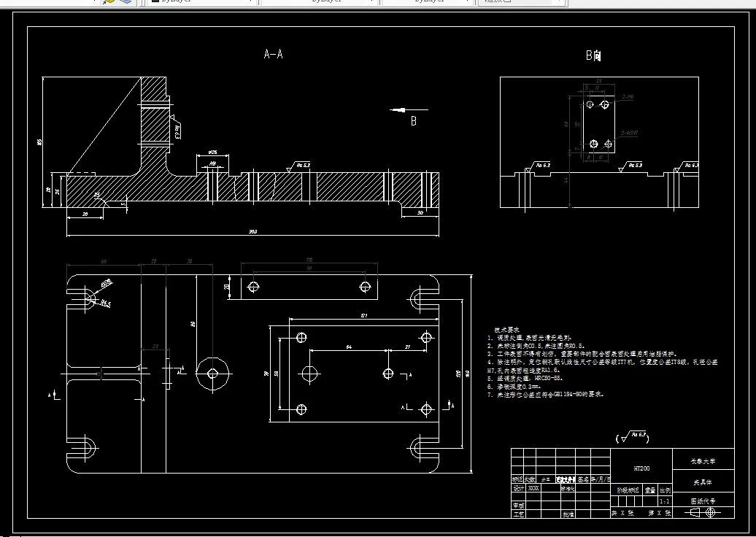
Task: Select the ø26 diameter dimension
Action: 212,152
